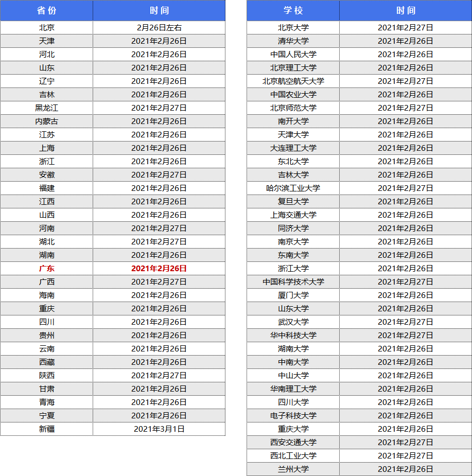Select the 南京大学 cell
Viewport: 472px width, 476px height.
point(293,242)
